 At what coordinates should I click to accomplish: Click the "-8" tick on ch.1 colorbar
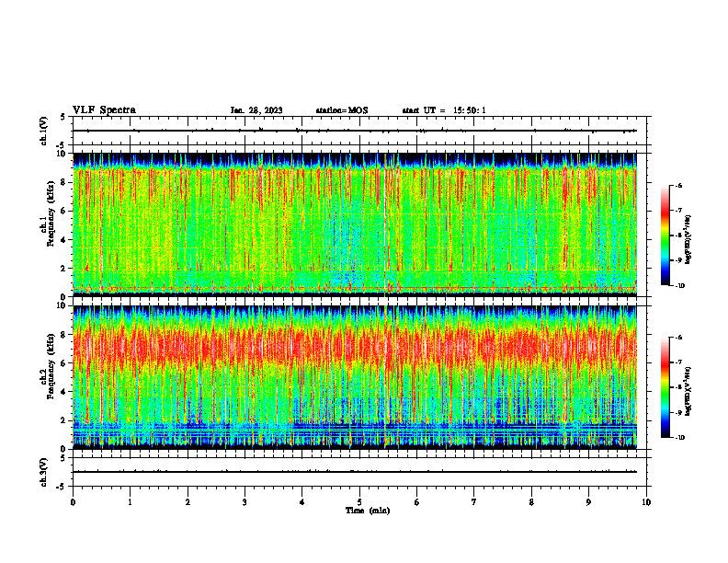[x=679, y=236]
